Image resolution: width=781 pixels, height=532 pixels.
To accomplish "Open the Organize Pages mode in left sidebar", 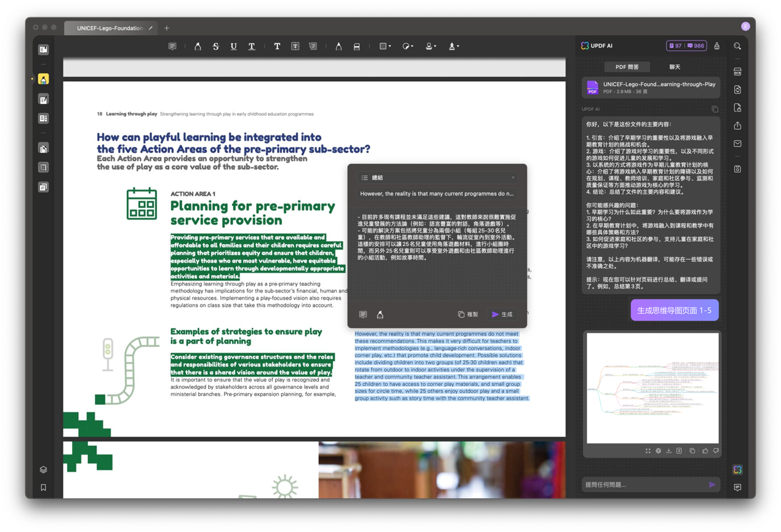I will click(x=43, y=118).
